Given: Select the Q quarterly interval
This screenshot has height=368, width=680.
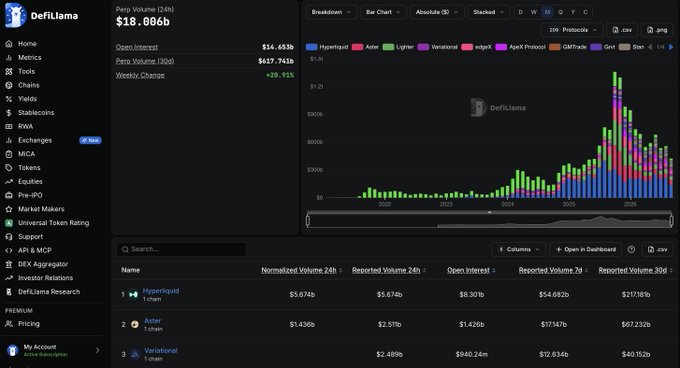Looking at the screenshot, I should 560,12.
